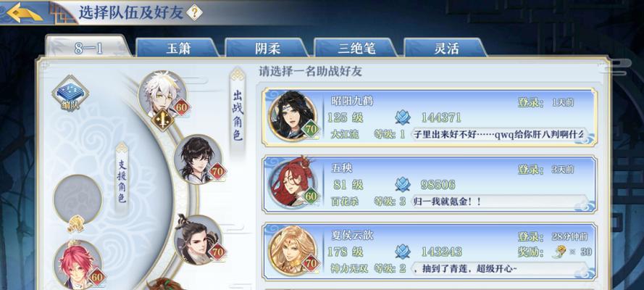Select friend 昭阳九鹤 as helper
The image size is (644, 290).
pyautogui.click(x=429, y=117)
